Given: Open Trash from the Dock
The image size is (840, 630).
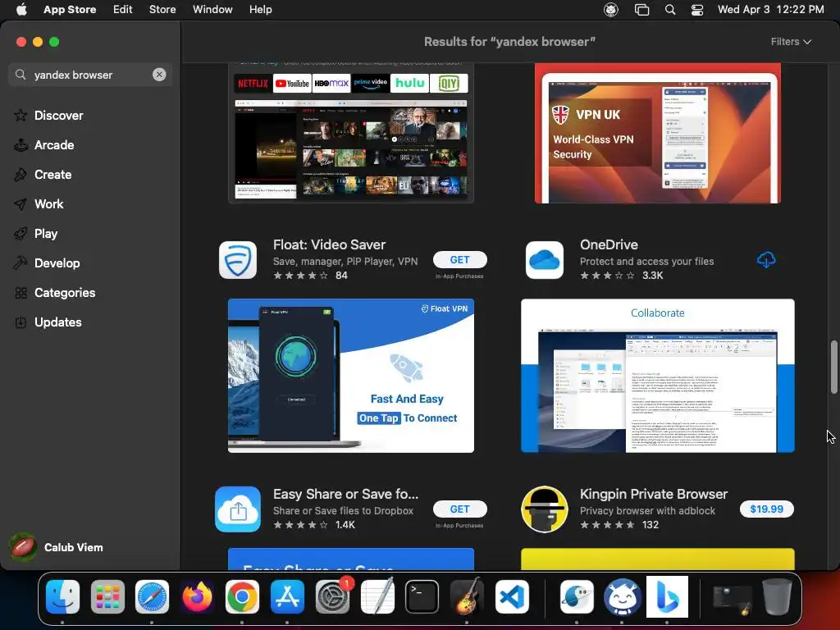Looking at the screenshot, I should [778, 596].
